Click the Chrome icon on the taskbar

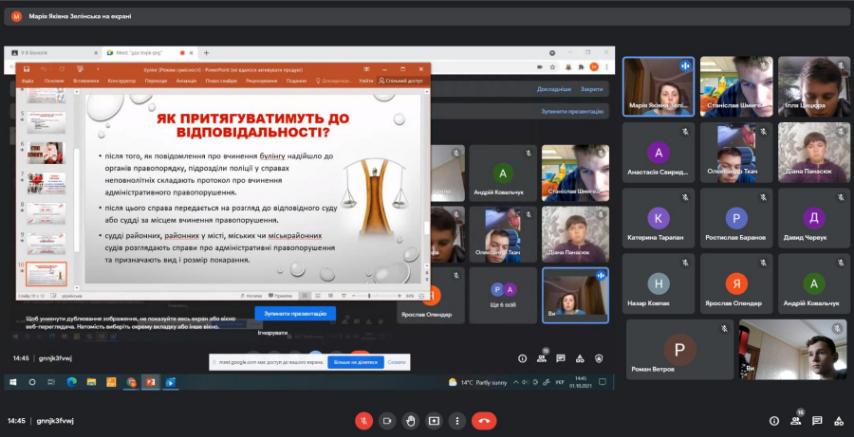[131, 382]
